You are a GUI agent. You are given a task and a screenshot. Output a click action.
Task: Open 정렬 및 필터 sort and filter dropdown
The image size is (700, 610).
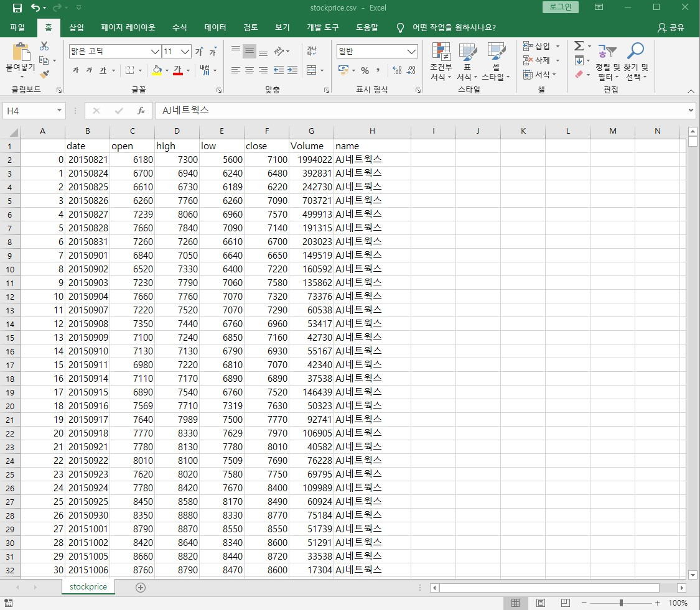click(x=607, y=62)
